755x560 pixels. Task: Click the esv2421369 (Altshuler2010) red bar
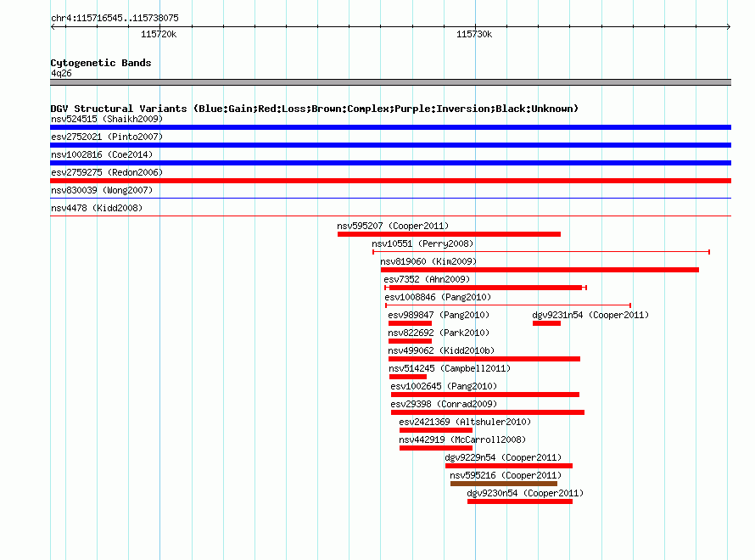436,430
